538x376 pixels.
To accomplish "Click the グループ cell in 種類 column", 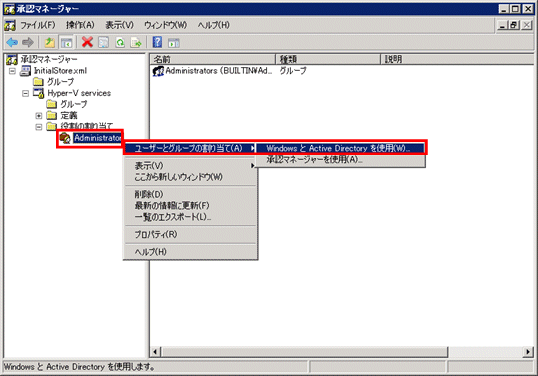I will click(x=293, y=71).
